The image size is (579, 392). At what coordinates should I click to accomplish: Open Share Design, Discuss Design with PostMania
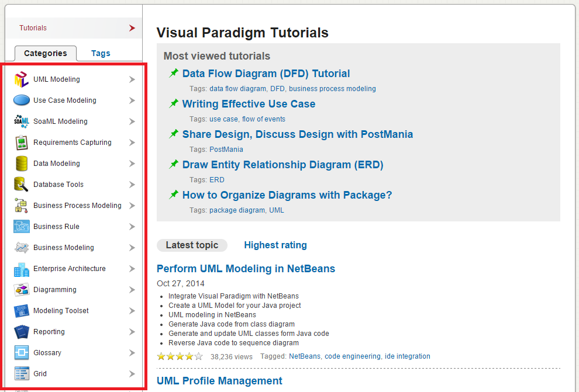[297, 134]
